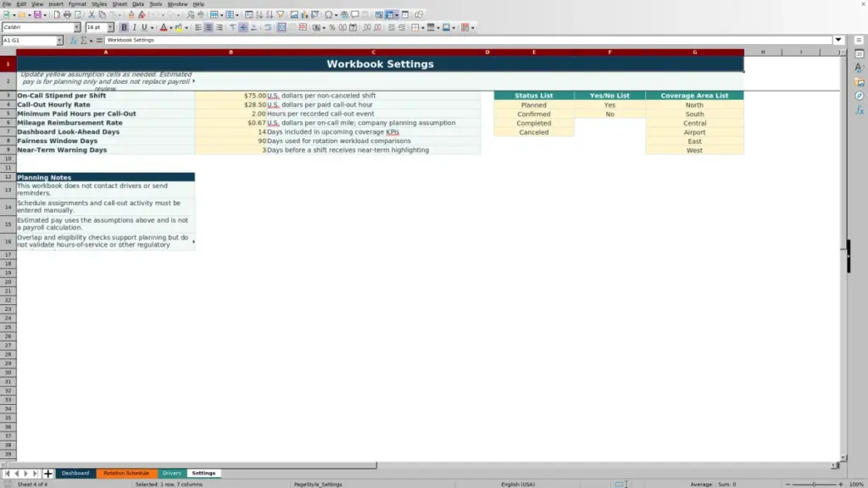Click the Sort Descending icon

(x=270, y=14)
